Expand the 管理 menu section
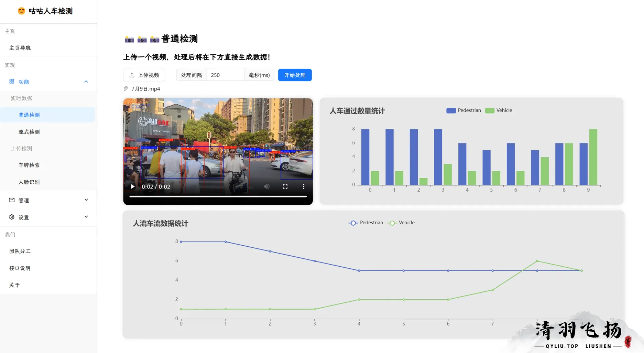Screen dimensions: 644x353 point(86,200)
